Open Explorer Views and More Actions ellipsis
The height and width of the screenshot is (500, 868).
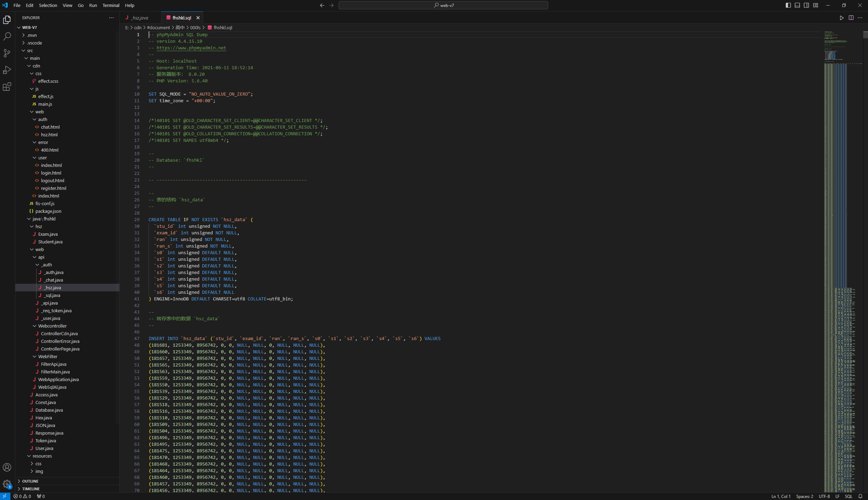[111, 18]
